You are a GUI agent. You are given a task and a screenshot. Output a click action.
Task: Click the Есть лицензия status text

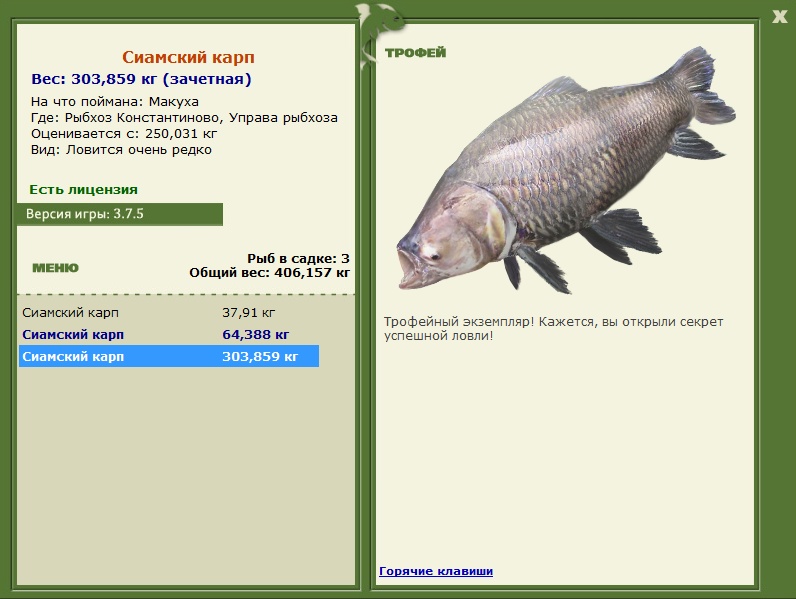point(83,190)
